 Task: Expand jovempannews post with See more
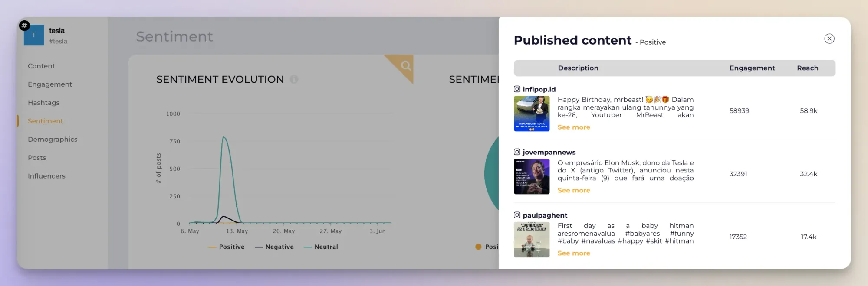click(x=574, y=190)
